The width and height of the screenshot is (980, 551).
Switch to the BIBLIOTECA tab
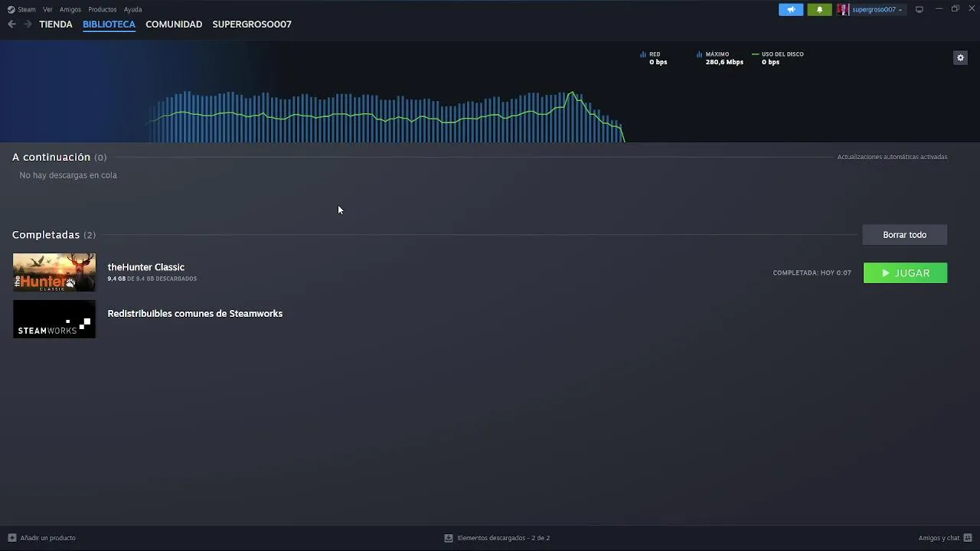pos(109,24)
